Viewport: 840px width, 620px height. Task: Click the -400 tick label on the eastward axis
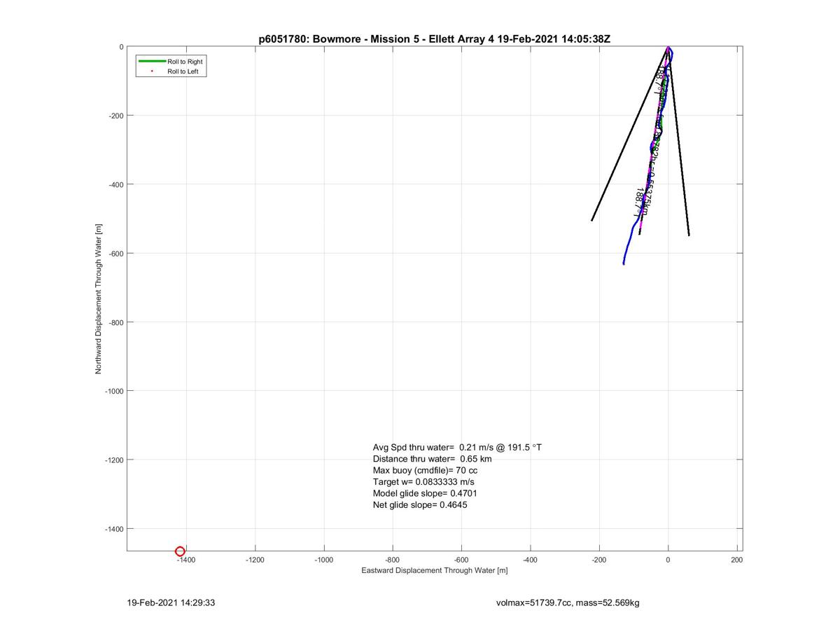(530, 560)
